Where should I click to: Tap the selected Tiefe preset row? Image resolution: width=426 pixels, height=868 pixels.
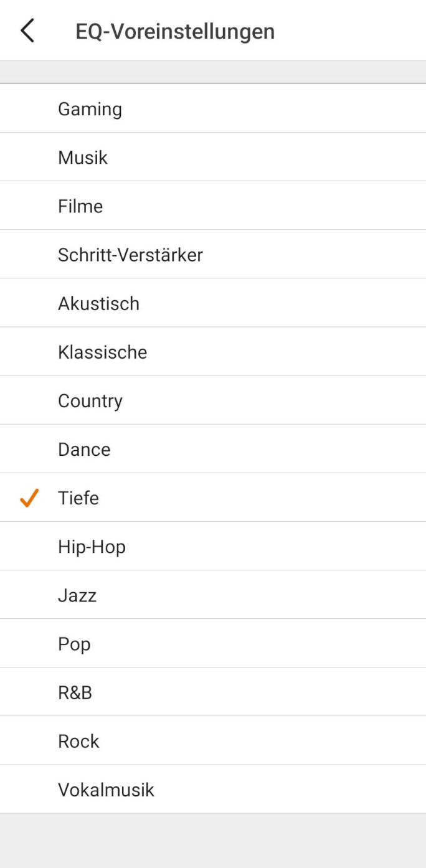coord(212,498)
